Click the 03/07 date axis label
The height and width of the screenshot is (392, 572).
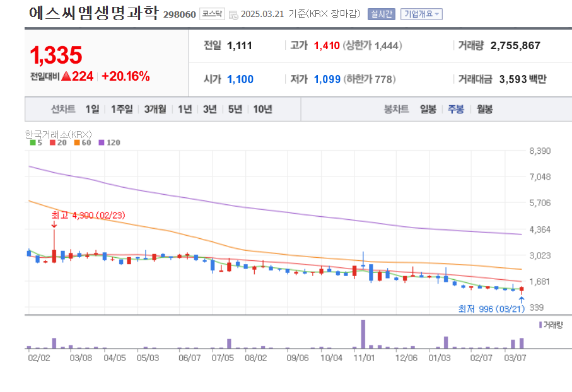coord(515,358)
